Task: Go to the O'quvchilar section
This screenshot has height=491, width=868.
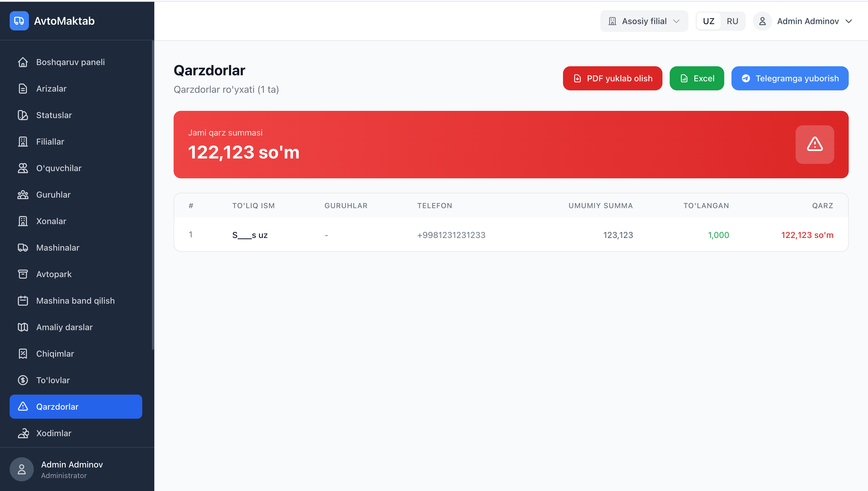Action: 59,168
